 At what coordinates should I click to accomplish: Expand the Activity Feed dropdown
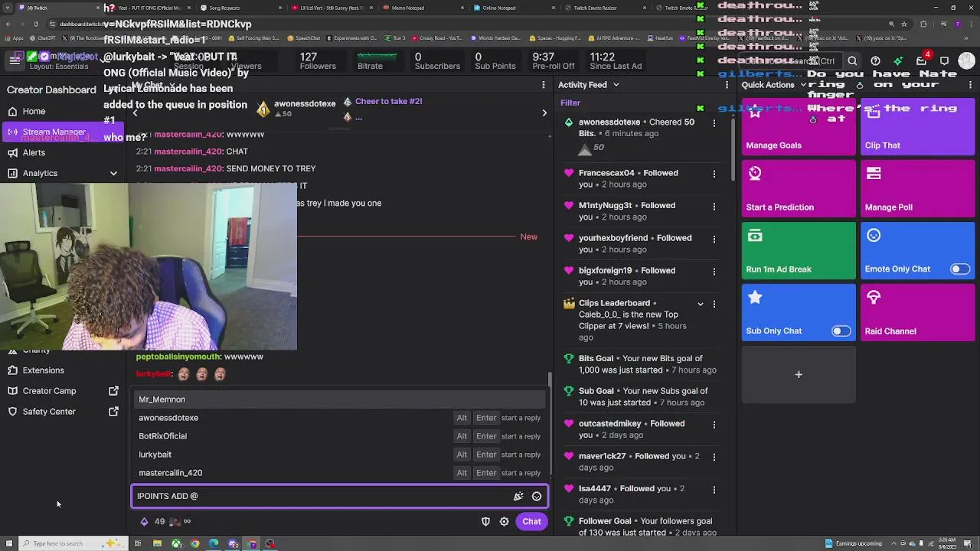[616, 85]
